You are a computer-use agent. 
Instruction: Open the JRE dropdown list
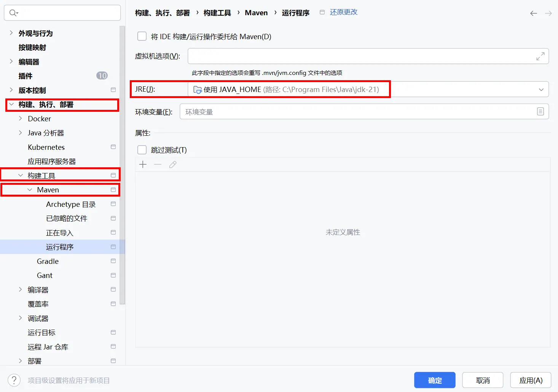541,90
